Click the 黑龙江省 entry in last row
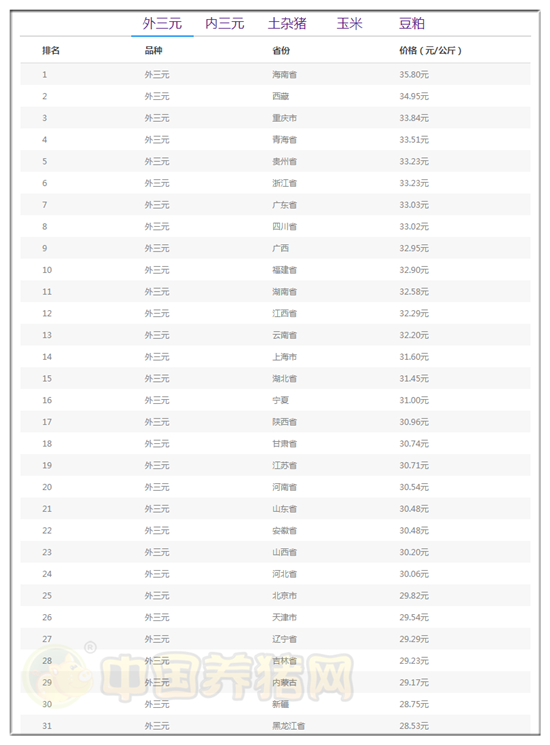The height and width of the screenshot is (745, 550). click(288, 726)
